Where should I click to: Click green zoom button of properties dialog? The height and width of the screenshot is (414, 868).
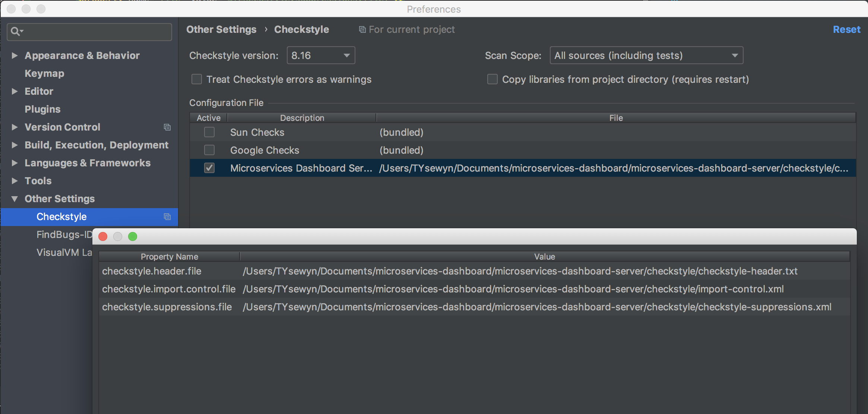133,236
